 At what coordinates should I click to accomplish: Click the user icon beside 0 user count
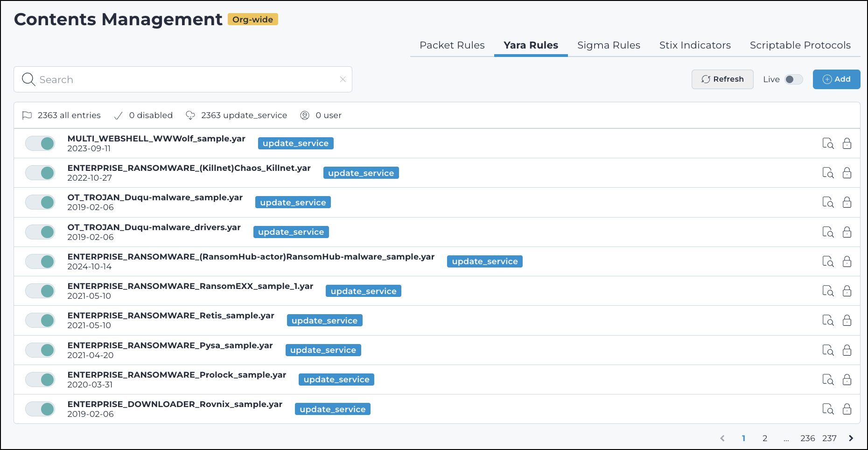click(x=305, y=115)
